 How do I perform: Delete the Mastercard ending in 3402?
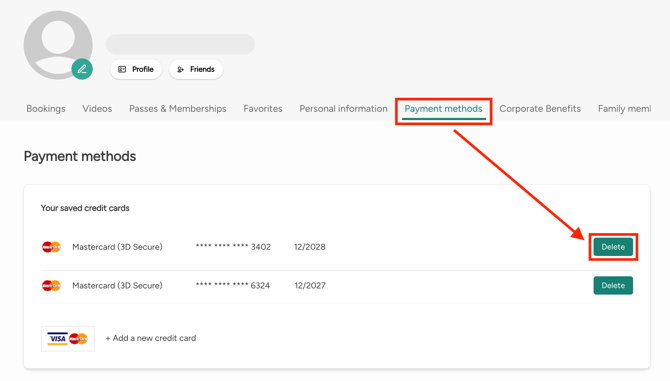point(613,247)
